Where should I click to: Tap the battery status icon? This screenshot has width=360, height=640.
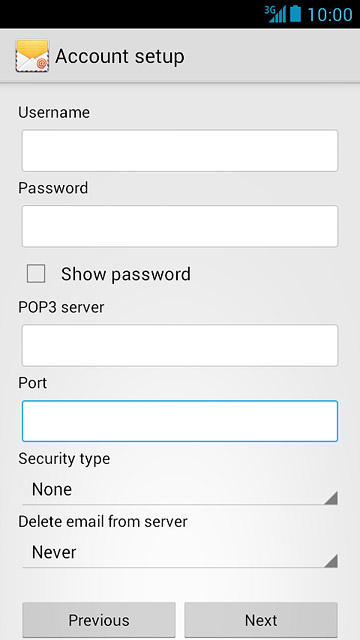click(296, 13)
